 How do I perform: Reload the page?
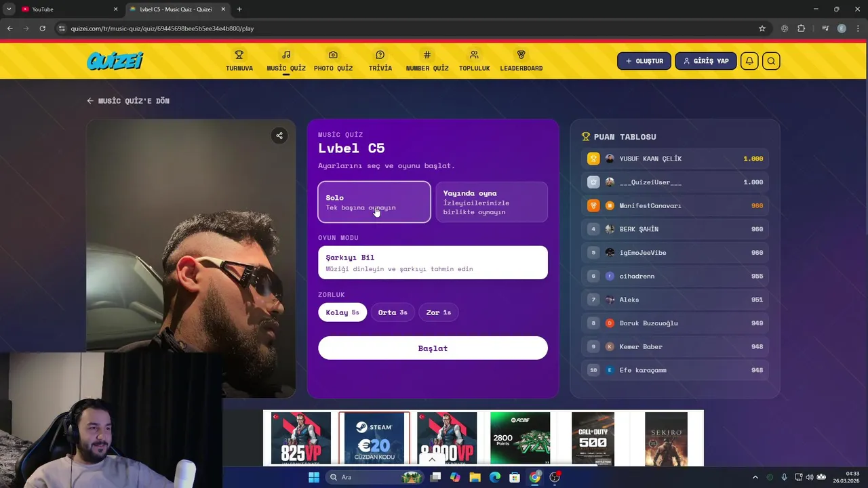click(42, 28)
